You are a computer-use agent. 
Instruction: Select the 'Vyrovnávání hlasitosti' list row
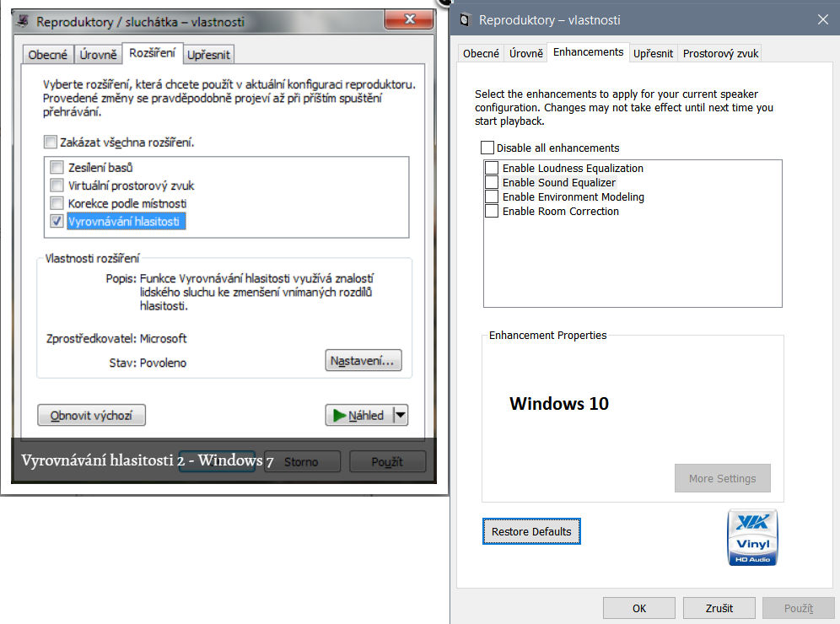click(x=127, y=221)
